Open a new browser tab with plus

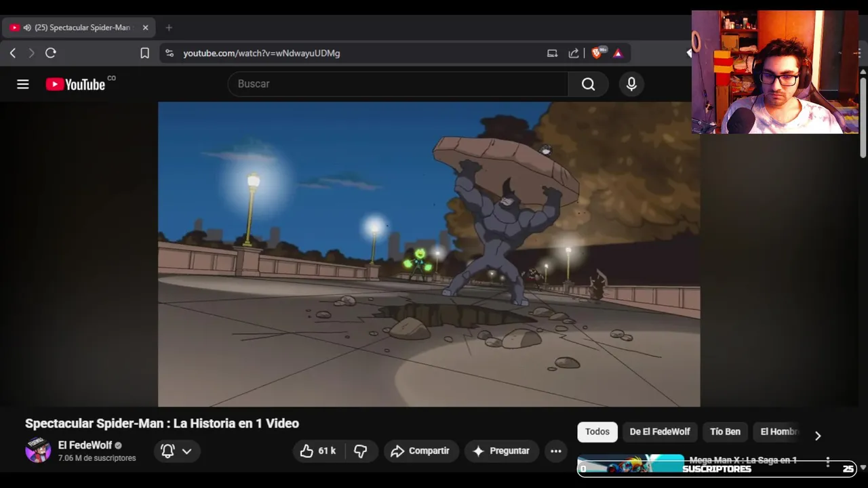tap(169, 28)
